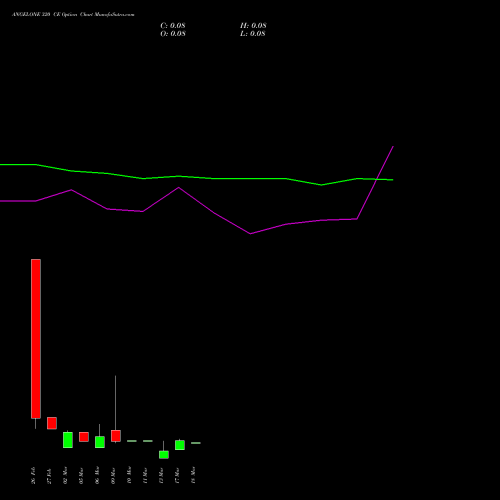Click the chart title text starting with ANGELONE
500x500 pixels.
click(x=73, y=15)
